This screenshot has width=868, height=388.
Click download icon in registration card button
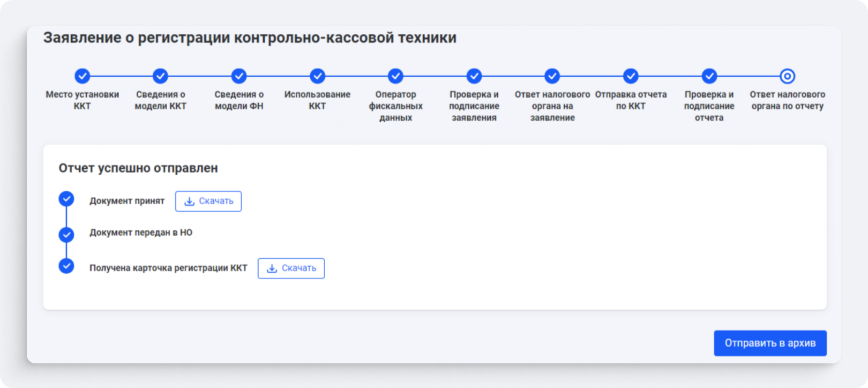click(x=272, y=268)
